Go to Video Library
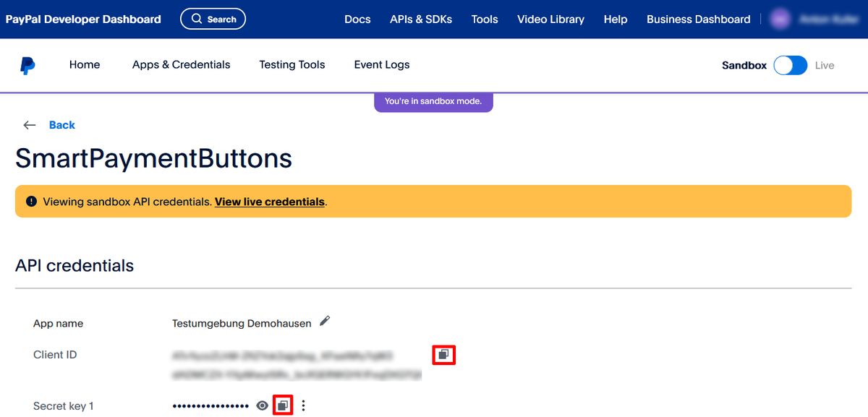This screenshot has height=417, width=868. tap(550, 20)
